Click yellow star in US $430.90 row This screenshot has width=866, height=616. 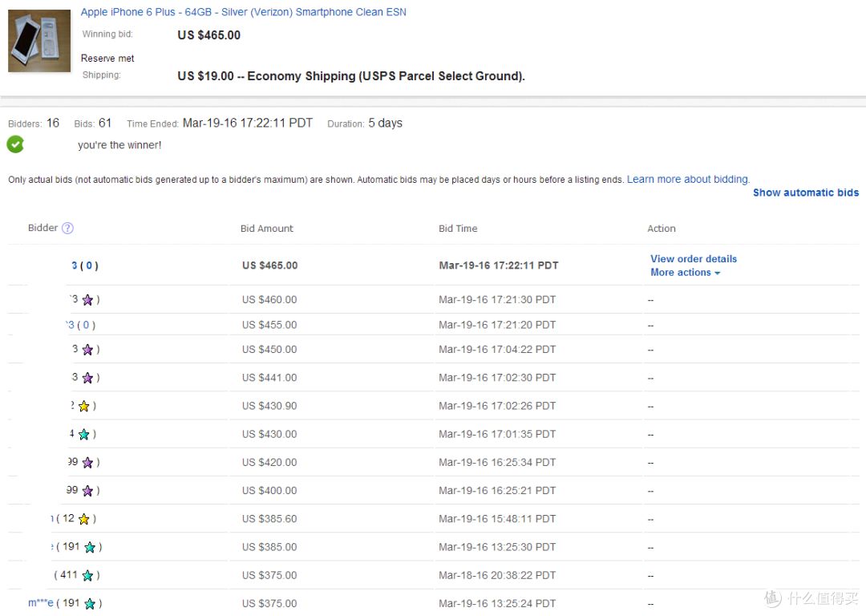(84, 406)
